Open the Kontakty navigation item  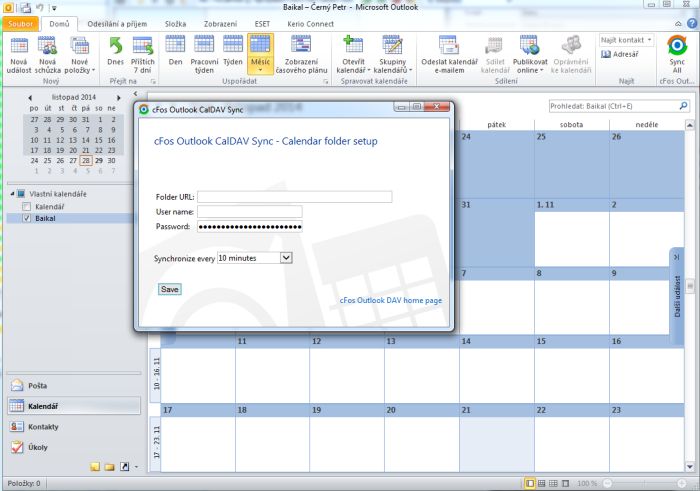click(x=74, y=426)
